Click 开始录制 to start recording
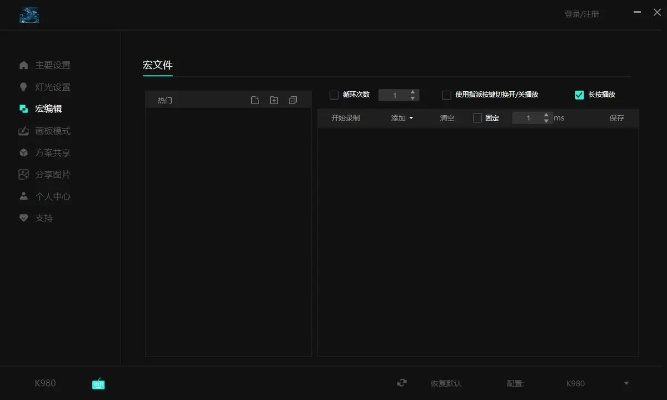The image size is (667, 400). coord(346,118)
